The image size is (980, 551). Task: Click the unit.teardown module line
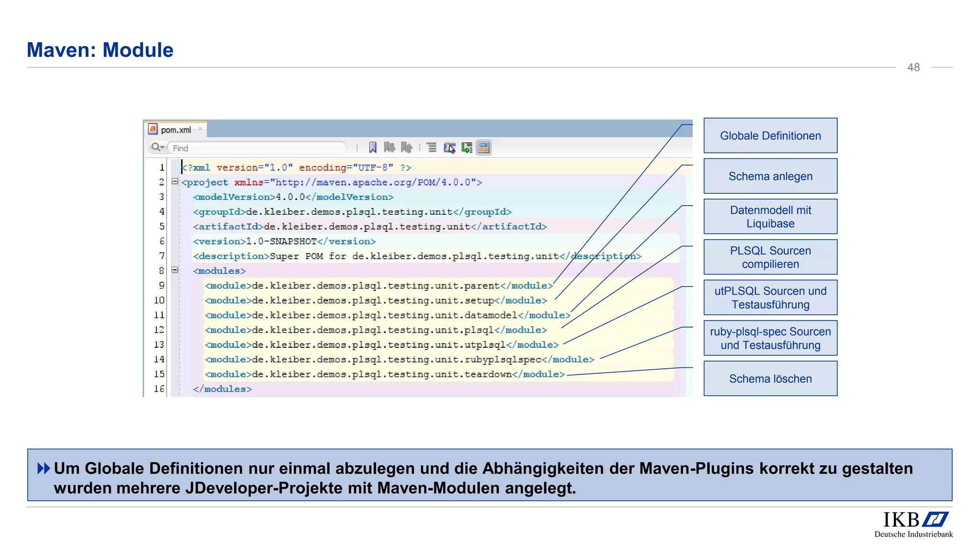click(x=385, y=375)
